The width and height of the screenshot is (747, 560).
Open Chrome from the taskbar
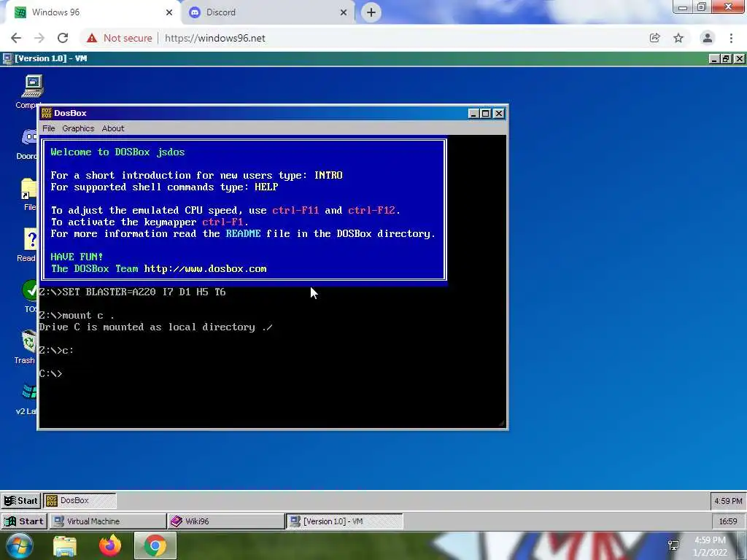tap(155, 545)
